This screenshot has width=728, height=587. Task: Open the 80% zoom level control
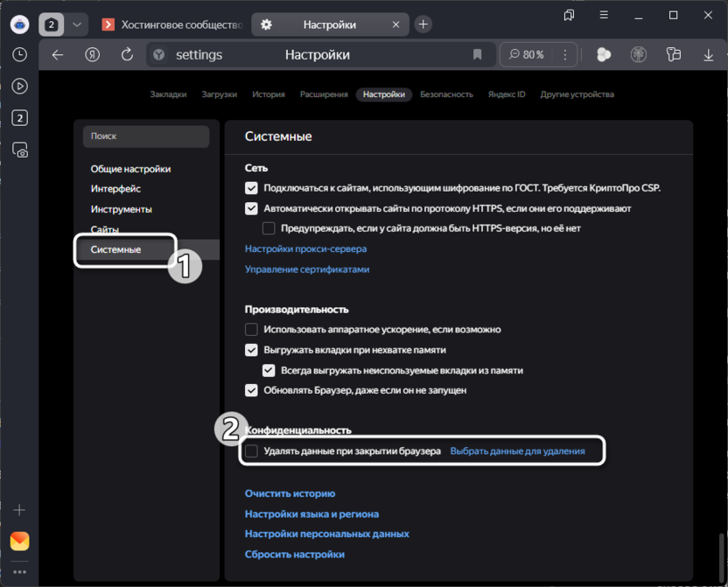[526, 54]
